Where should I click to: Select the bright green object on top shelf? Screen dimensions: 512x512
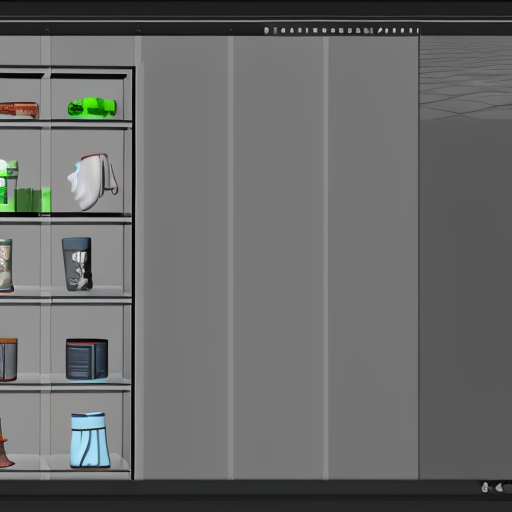click(92, 107)
